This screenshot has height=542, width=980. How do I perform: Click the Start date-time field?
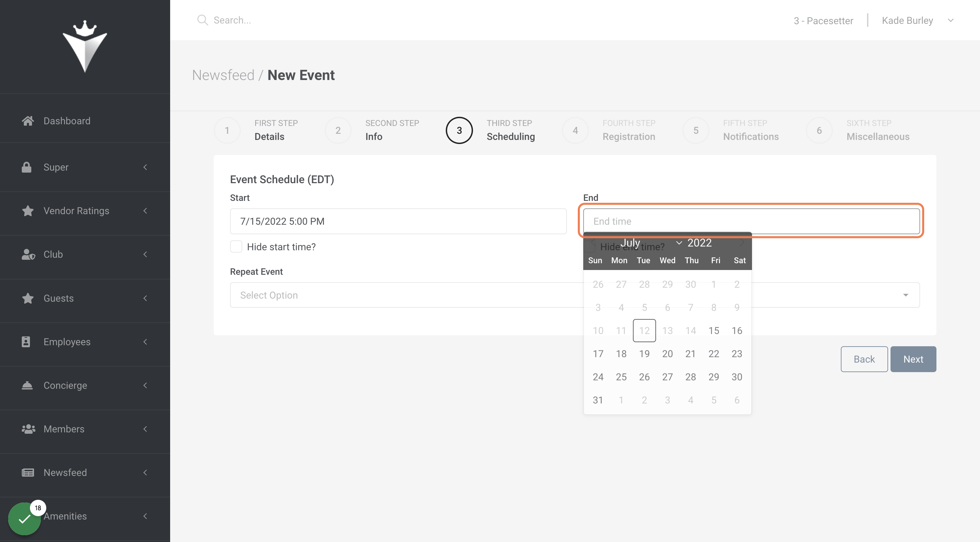point(398,221)
